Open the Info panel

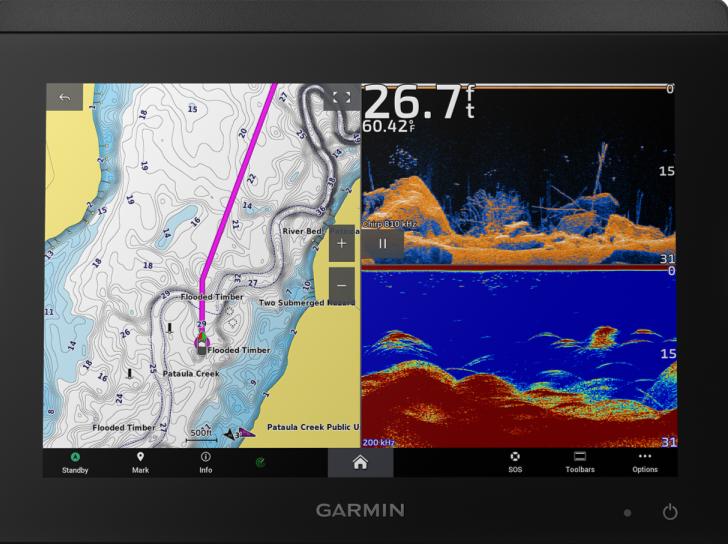click(205, 462)
